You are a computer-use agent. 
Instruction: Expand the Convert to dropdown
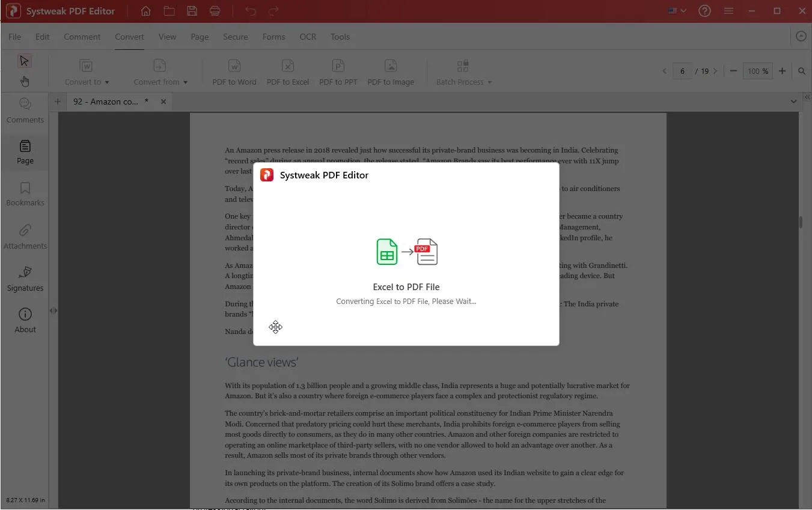click(x=87, y=82)
